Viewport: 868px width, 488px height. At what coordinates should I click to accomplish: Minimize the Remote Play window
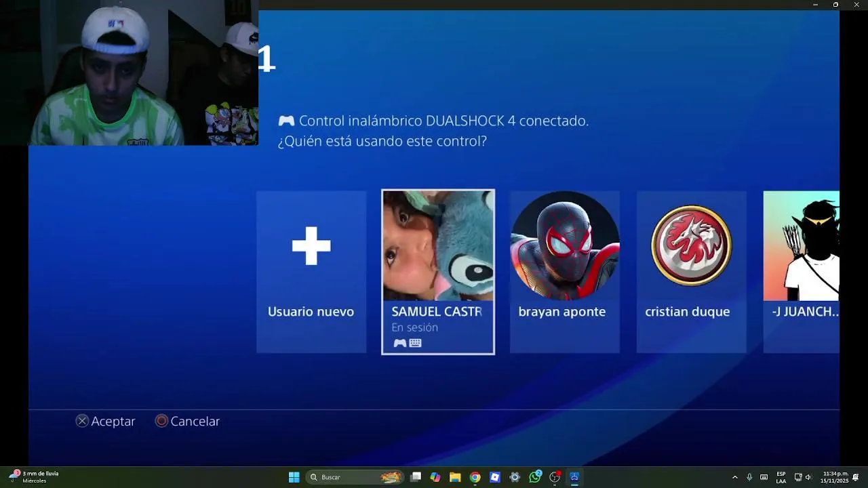point(815,5)
